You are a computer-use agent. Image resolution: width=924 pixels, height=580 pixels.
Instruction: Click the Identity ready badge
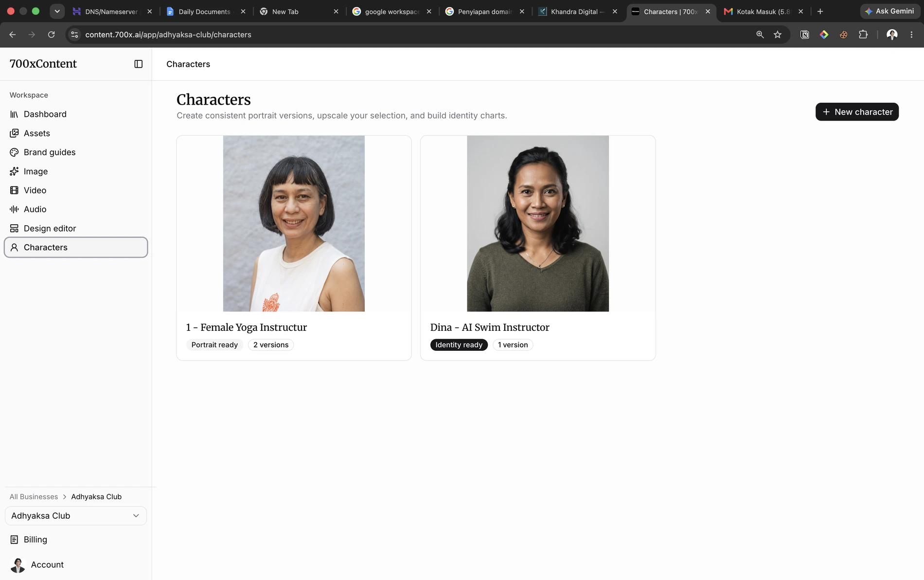coord(459,344)
